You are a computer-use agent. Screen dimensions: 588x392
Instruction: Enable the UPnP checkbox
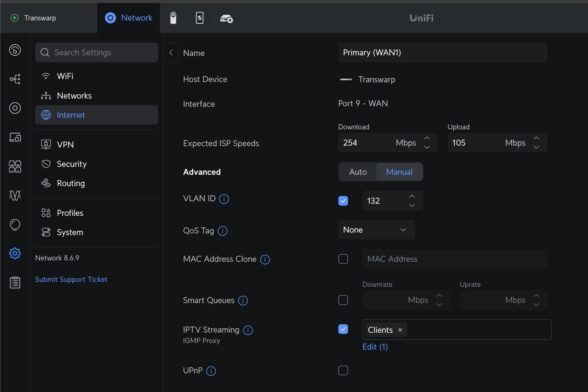343,370
